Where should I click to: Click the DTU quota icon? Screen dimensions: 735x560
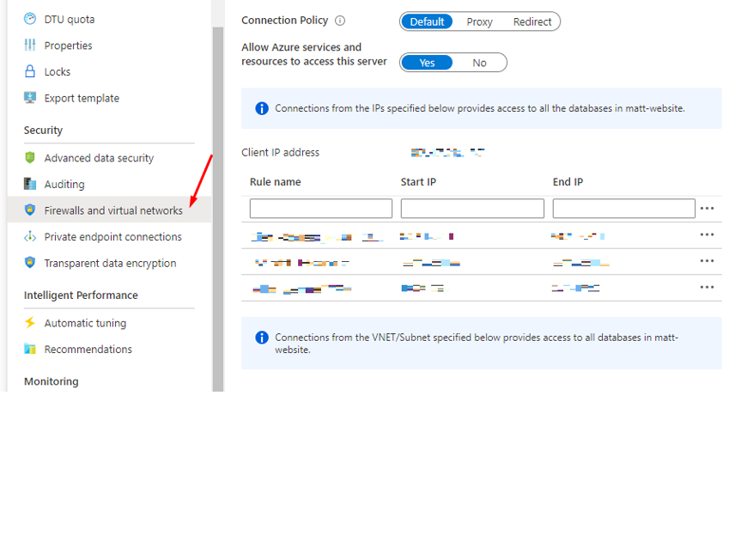click(32, 18)
